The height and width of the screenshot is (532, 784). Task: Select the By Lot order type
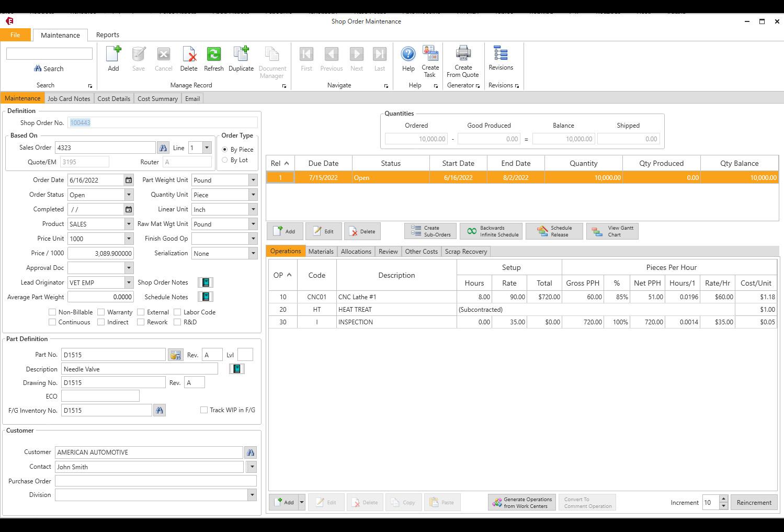pos(224,160)
